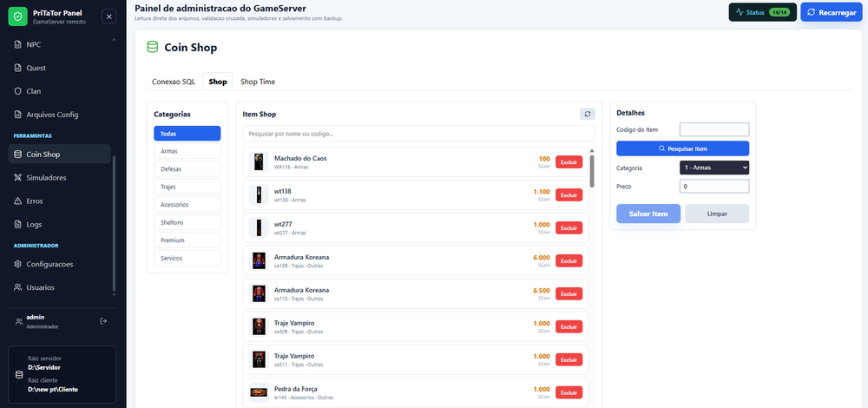
Task: Filter by the Acessorios category
Action: pyautogui.click(x=187, y=204)
